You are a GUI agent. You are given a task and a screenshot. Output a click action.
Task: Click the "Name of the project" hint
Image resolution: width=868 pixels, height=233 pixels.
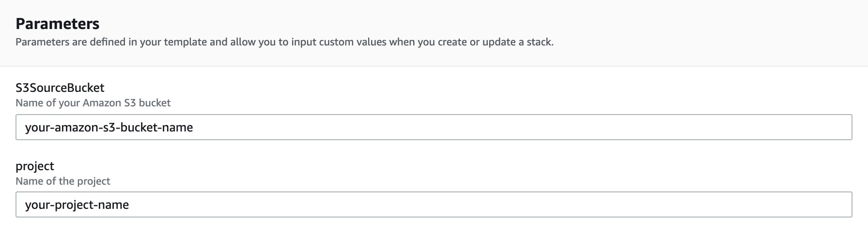tap(63, 181)
